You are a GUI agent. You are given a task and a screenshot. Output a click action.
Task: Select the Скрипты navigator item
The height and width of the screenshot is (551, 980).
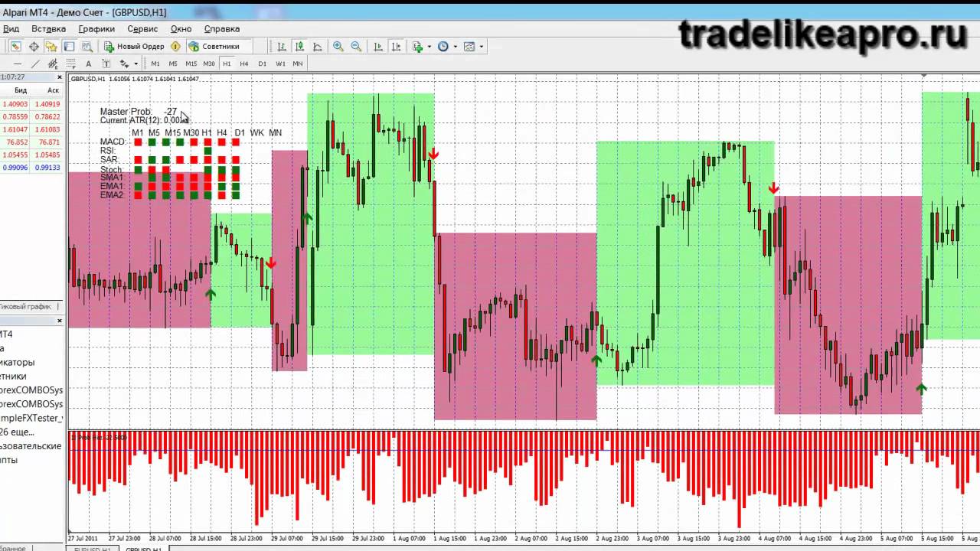8,460
